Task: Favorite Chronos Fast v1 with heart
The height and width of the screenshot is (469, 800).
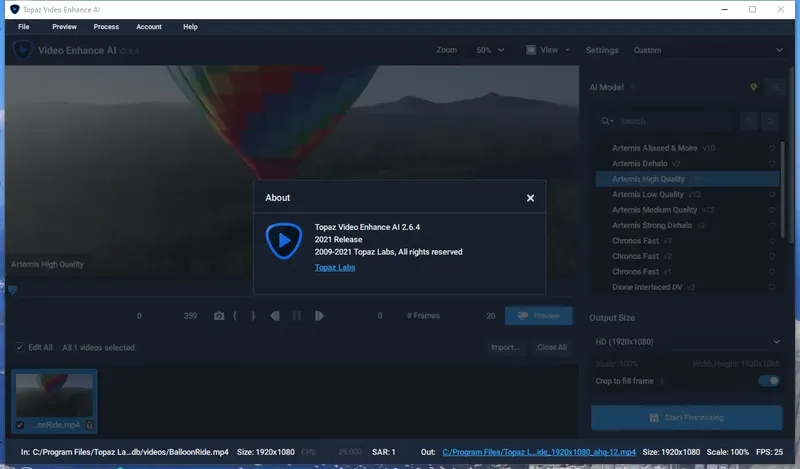Action: tap(772, 272)
